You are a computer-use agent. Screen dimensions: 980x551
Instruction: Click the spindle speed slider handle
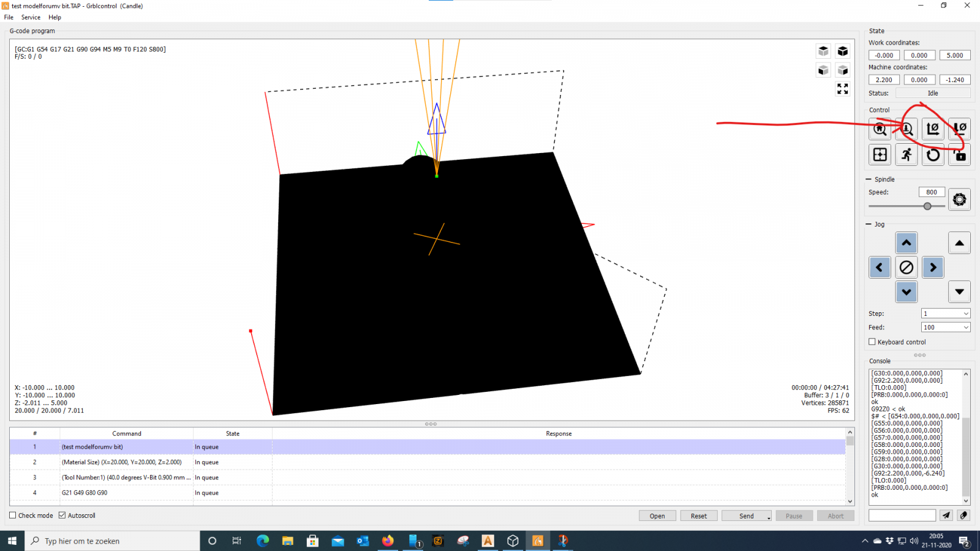(x=927, y=206)
